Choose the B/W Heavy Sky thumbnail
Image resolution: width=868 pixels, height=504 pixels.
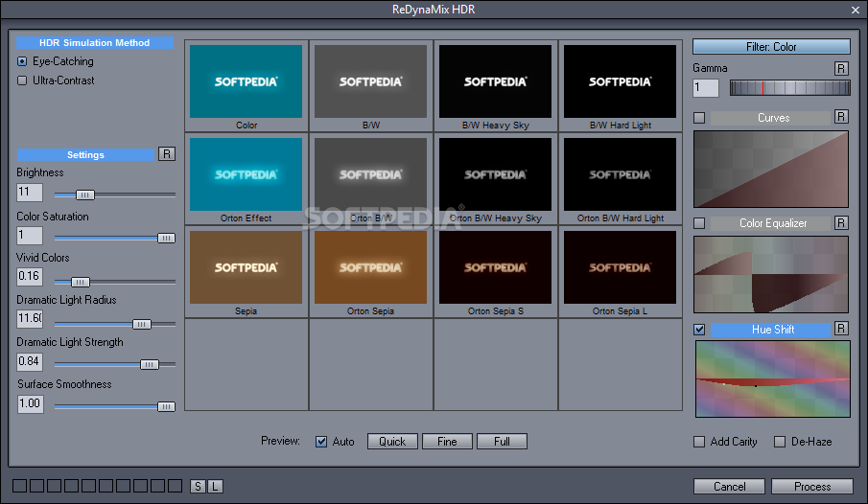pyautogui.click(x=496, y=81)
